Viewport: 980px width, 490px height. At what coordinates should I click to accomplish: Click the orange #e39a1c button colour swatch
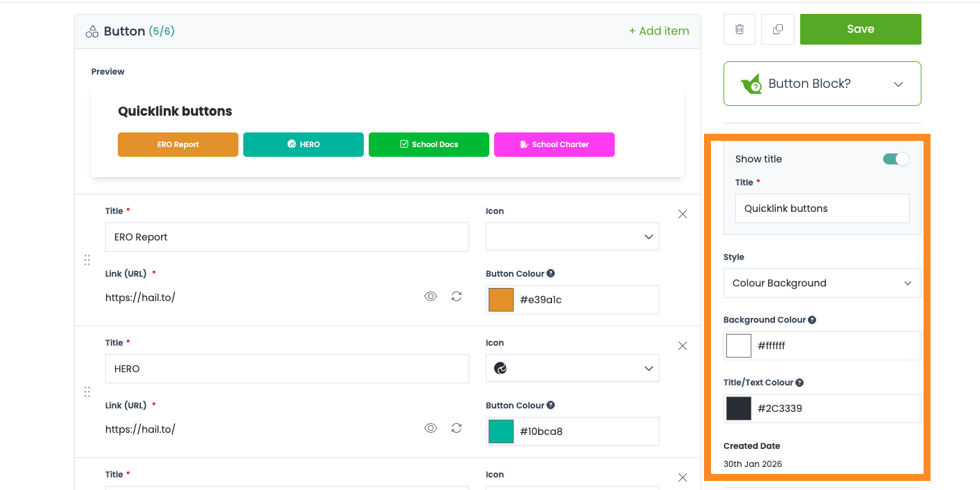[x=501, y=300]
